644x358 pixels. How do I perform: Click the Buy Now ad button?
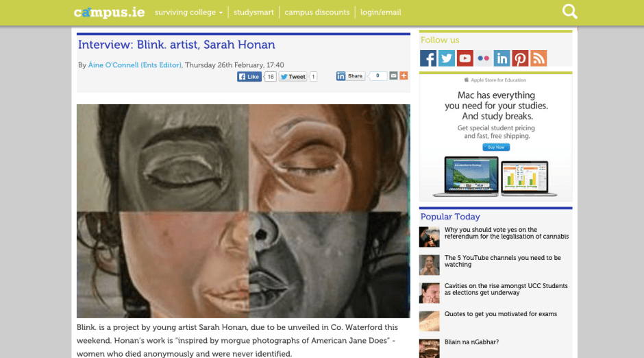495,147
